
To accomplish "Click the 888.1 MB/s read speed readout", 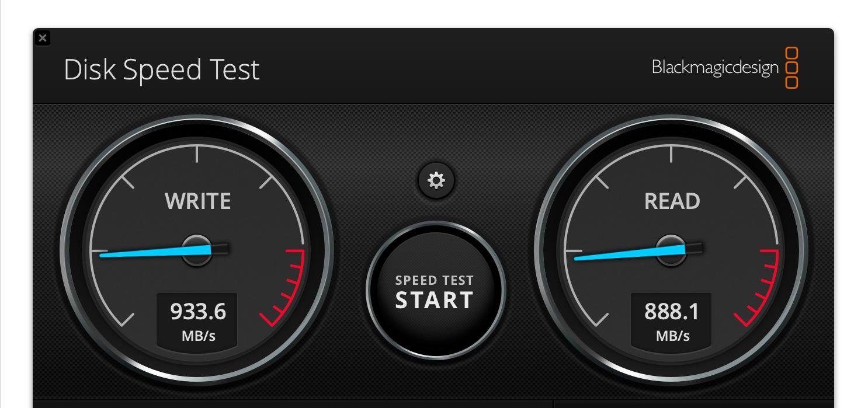I will click(672, 320).
